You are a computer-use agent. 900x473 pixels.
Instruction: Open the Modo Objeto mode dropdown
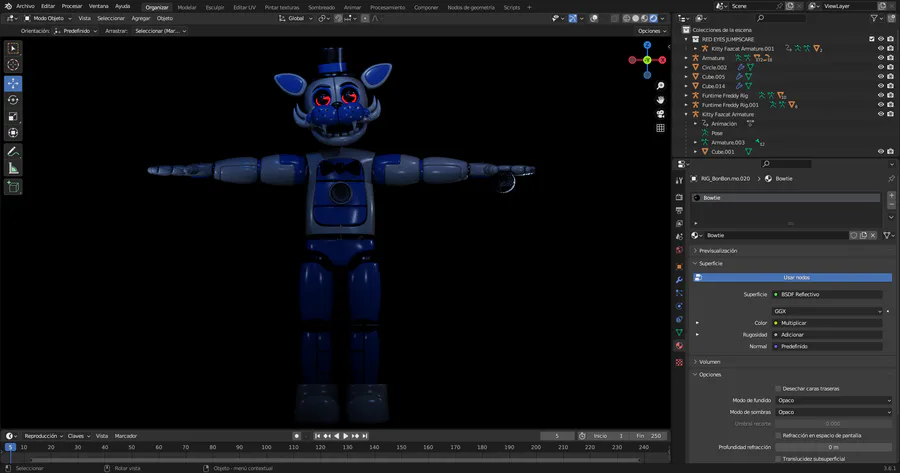click(48, 18)
